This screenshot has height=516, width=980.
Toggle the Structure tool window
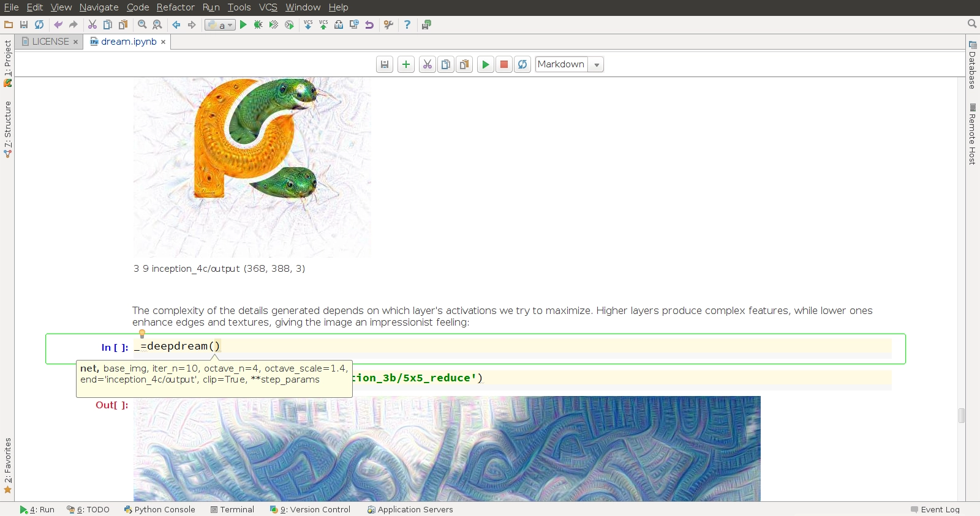[7, 129]
